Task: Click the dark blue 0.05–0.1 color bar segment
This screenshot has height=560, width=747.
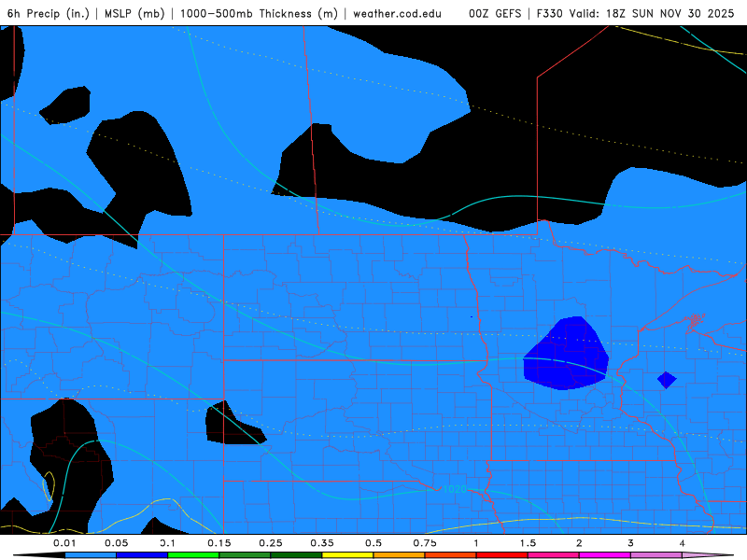Action: click(142, 555)
